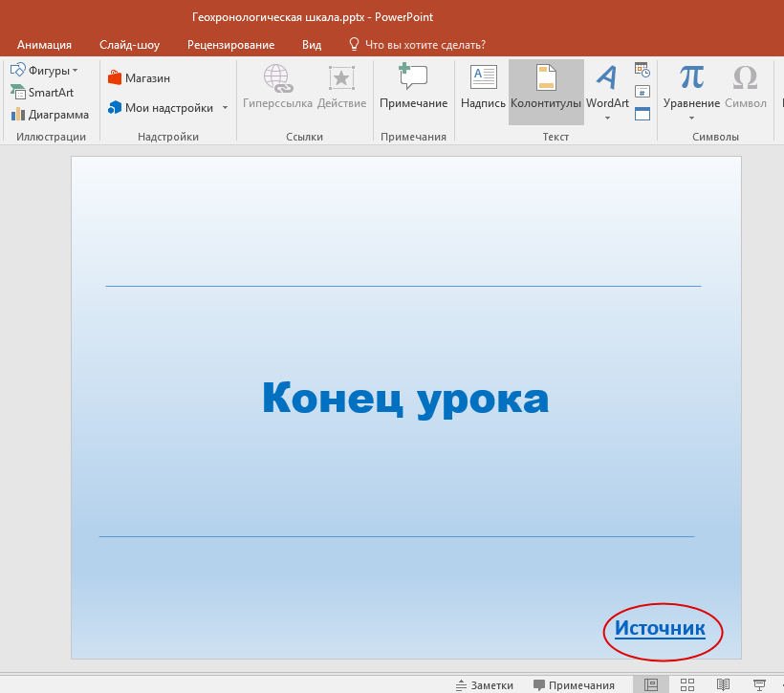Click the WordArt letter icon

(x=607, y=77)
